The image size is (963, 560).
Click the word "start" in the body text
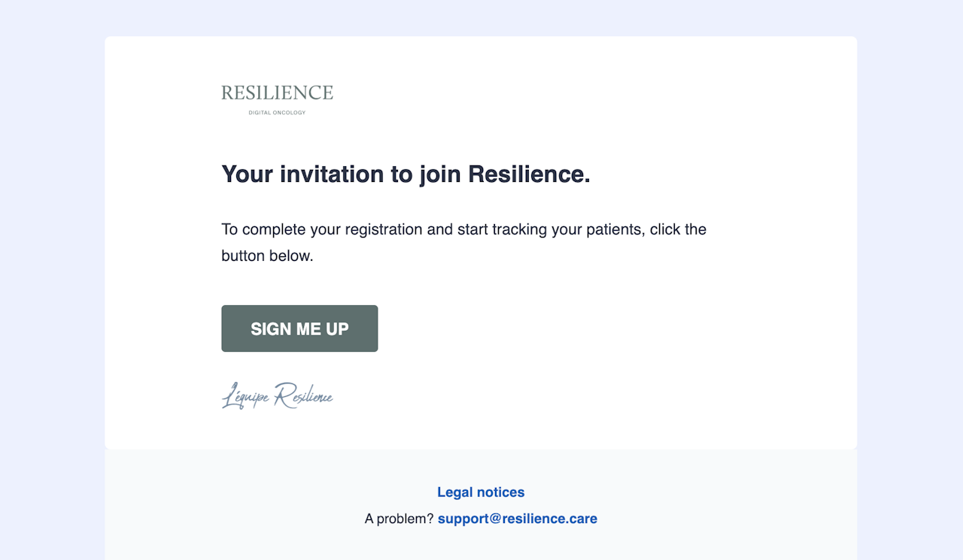472,229
